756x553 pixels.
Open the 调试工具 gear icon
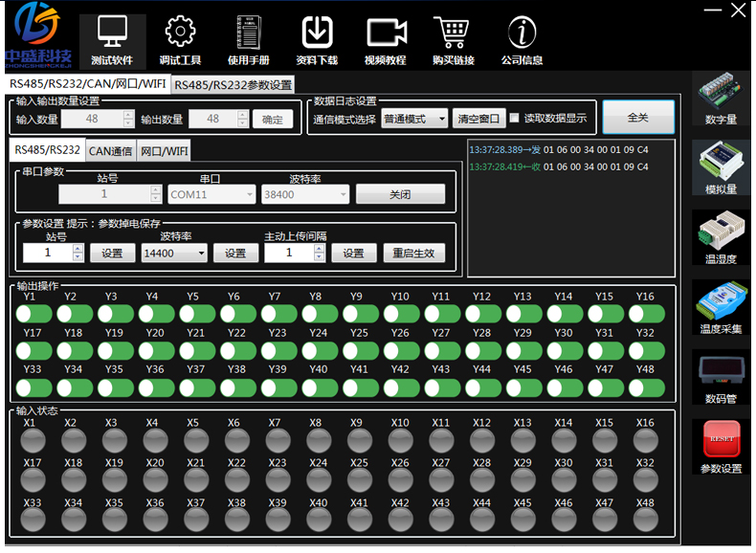tap(180, 33)
